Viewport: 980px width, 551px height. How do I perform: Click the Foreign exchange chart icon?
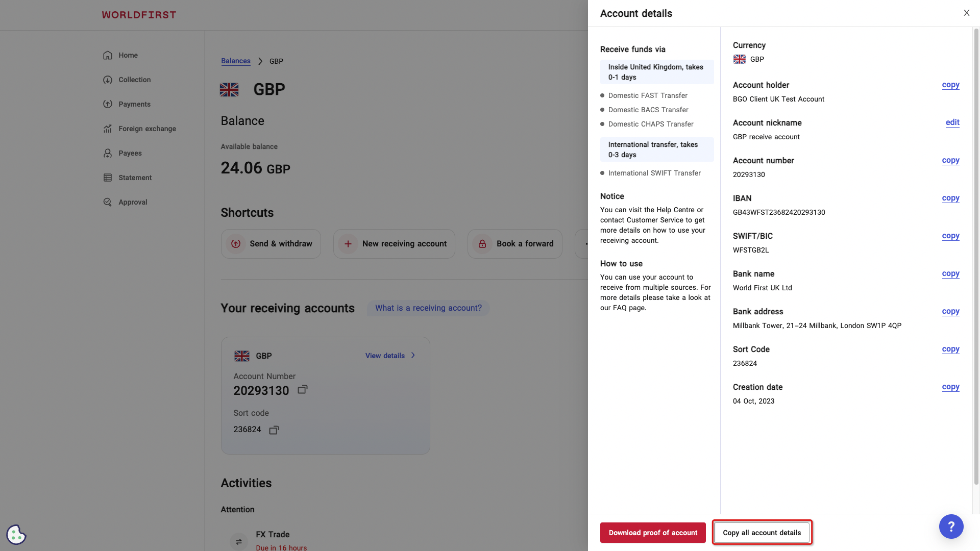click(x=107, y=129)
